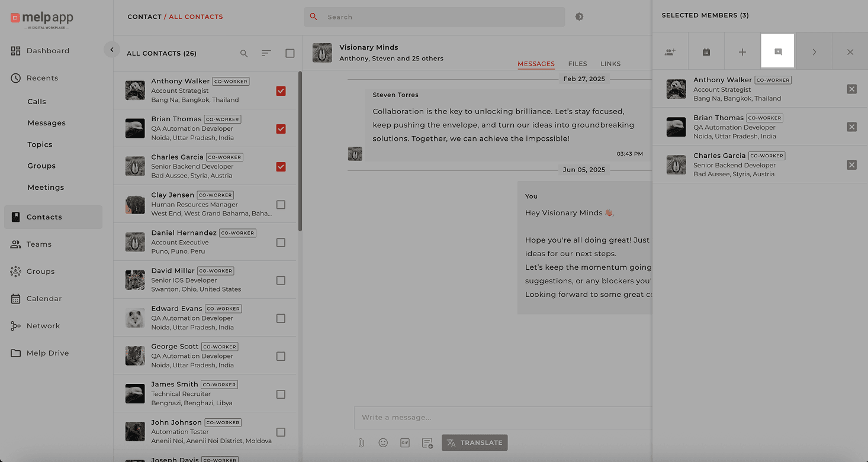Open the attachment paperclip icon
This screenshot has height=462, width=868.
coord(361,442)
